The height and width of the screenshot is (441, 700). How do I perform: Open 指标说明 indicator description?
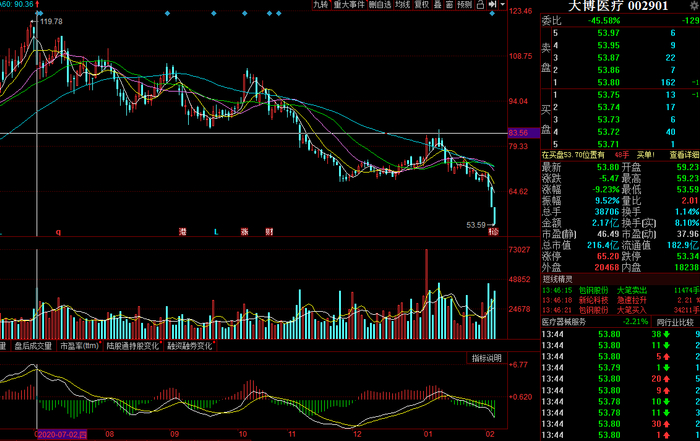coord(484,358)
